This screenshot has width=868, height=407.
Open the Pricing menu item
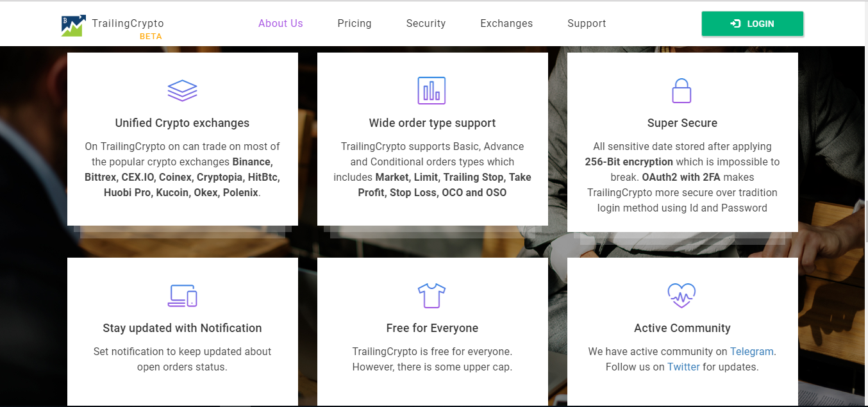coord(354,23)
